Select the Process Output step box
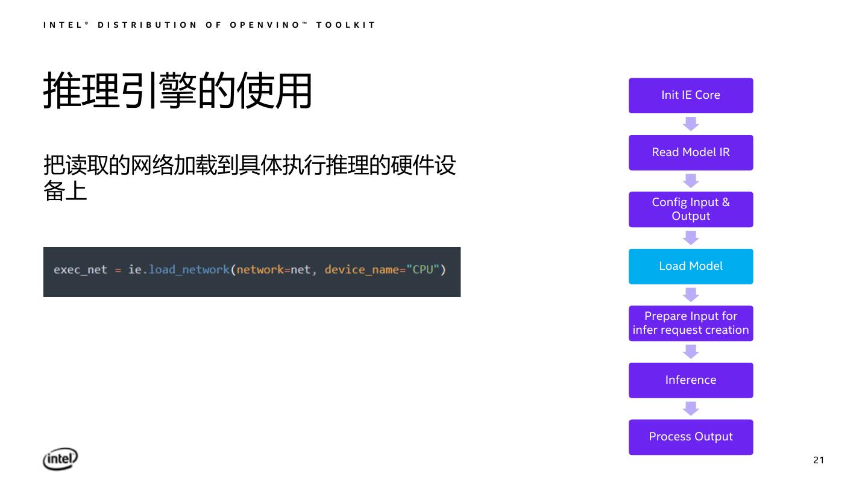Viewport: 868px width, 488px height. [691, 437]
